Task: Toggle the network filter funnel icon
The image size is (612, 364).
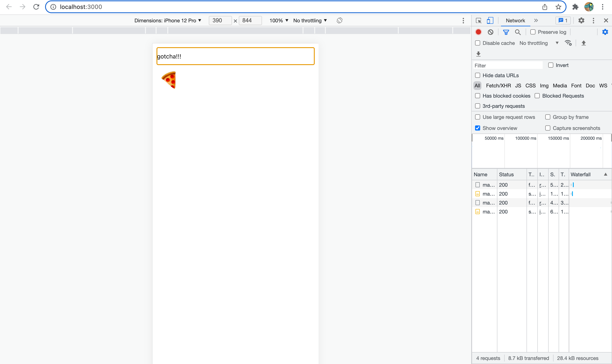Action: click(506, 32)
